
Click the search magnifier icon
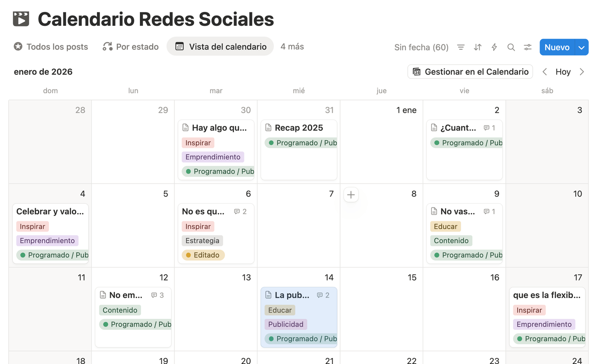pos(511,47)
